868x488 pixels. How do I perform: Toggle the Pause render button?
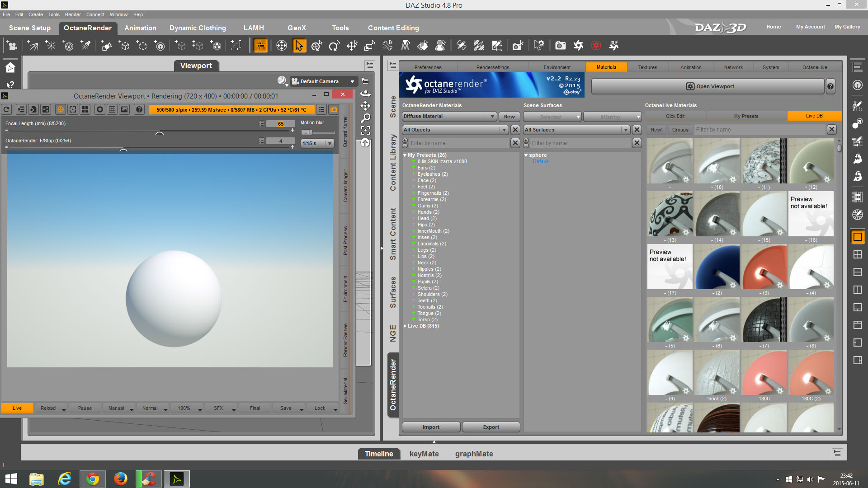pos(85,408)
